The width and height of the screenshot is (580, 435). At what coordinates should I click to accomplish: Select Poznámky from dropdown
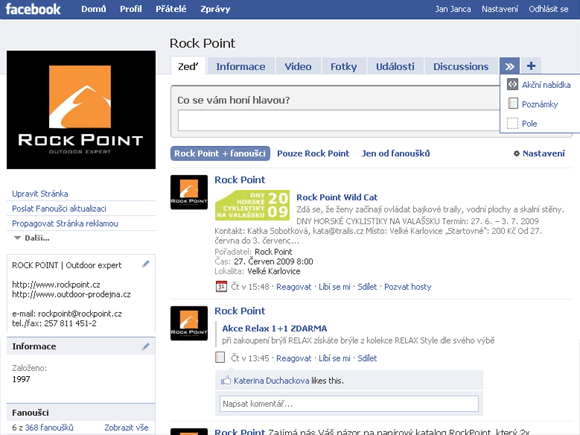coord(540,104)
